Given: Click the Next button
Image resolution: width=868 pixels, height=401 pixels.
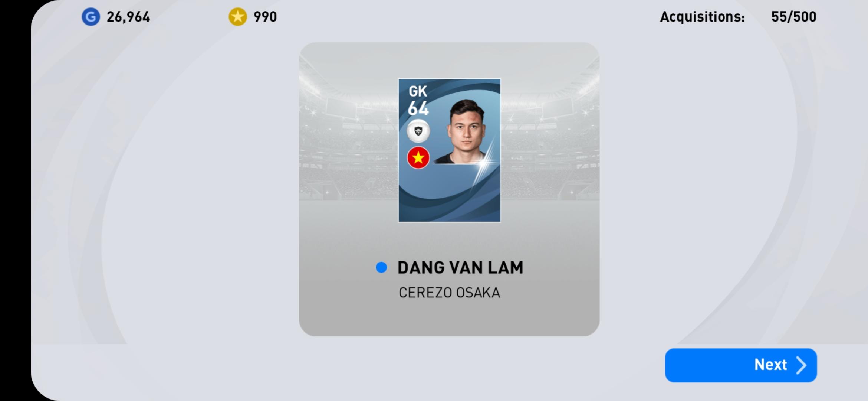Looking at the screenshot, I should 741,365.
